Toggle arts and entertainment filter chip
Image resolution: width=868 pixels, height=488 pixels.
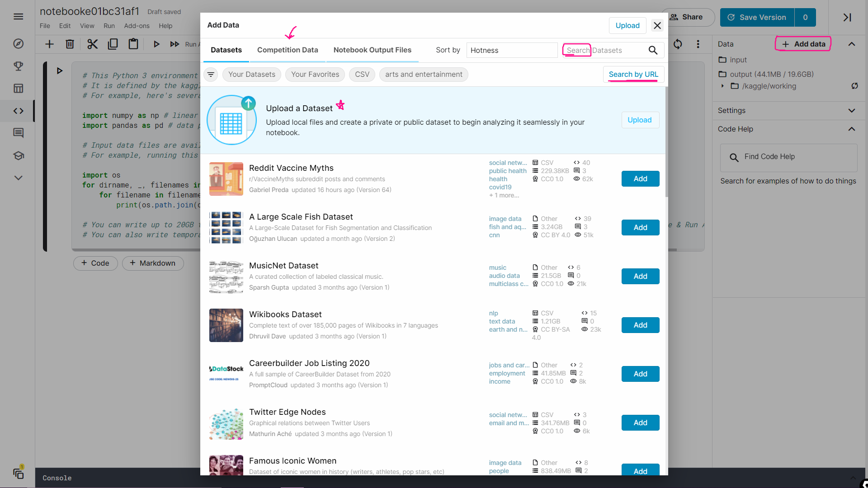click(x=424, y=75)
